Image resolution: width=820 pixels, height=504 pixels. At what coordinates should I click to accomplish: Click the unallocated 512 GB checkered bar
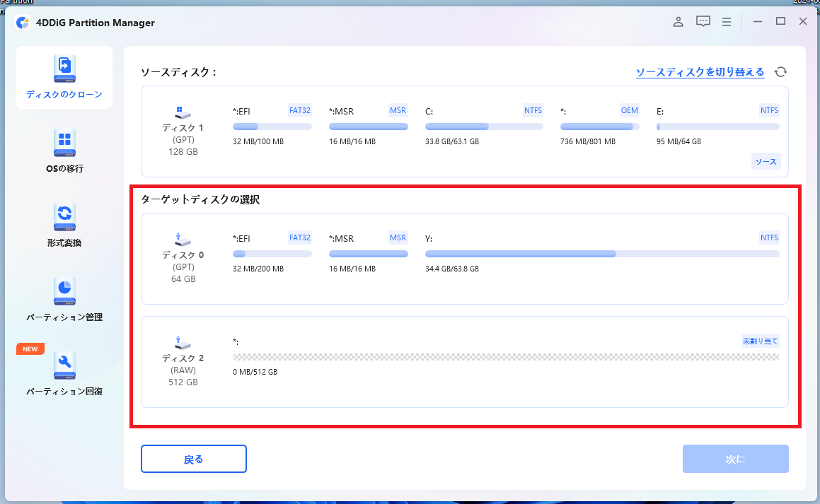point(506,357)
